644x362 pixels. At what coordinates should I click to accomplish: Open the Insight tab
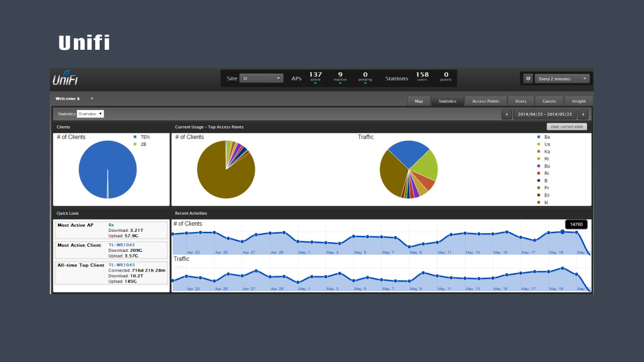pos(579,101)
